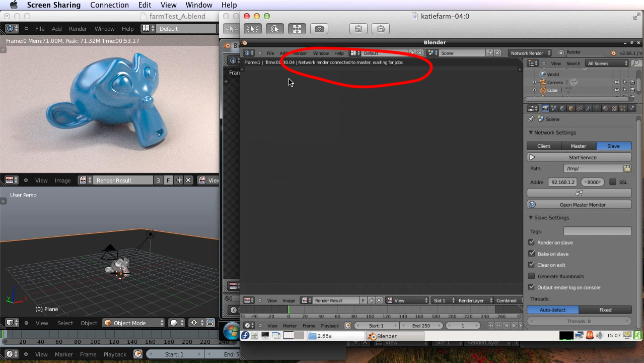Viewport: 644px width, 363px height.
Task: Expand Cube item in outliner
Action: click(x=534, y=90)
